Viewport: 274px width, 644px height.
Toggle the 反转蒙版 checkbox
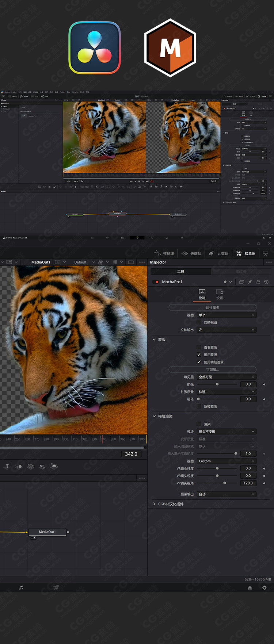pyautogui.click(x=199, y=406)
